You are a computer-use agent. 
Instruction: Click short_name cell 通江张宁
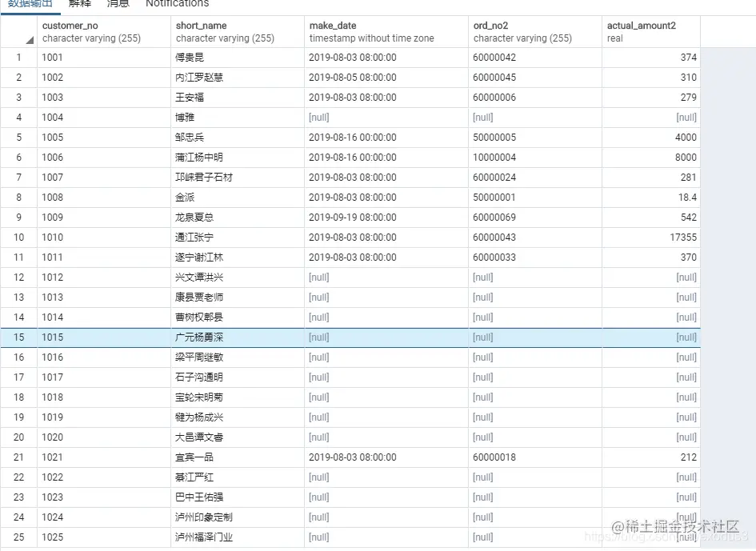[238, 238]
